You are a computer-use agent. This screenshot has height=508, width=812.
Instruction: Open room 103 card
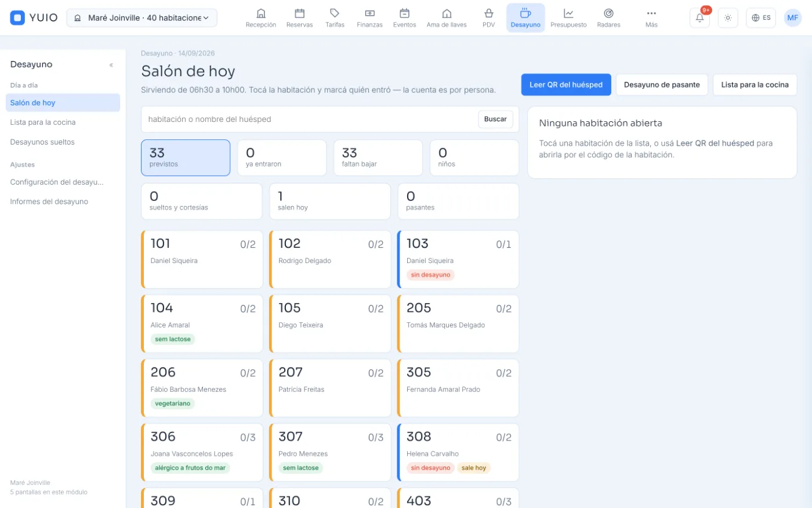click(458, 260)
